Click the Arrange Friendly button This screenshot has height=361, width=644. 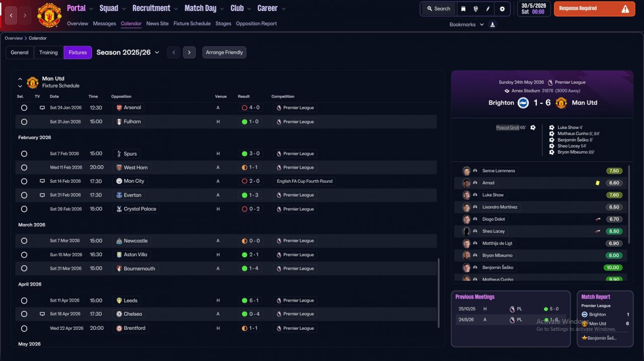coord(224,52)
